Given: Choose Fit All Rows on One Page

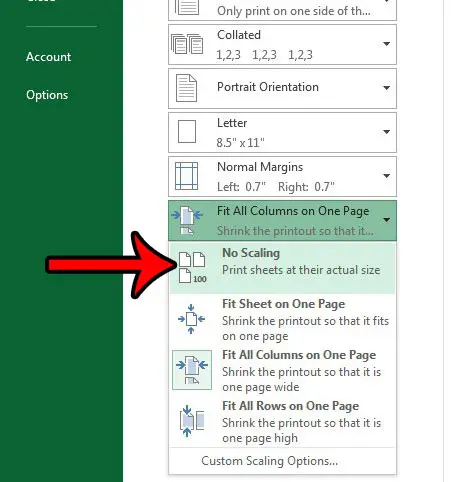Looking at the screenshot, I should tap(282, 421).
